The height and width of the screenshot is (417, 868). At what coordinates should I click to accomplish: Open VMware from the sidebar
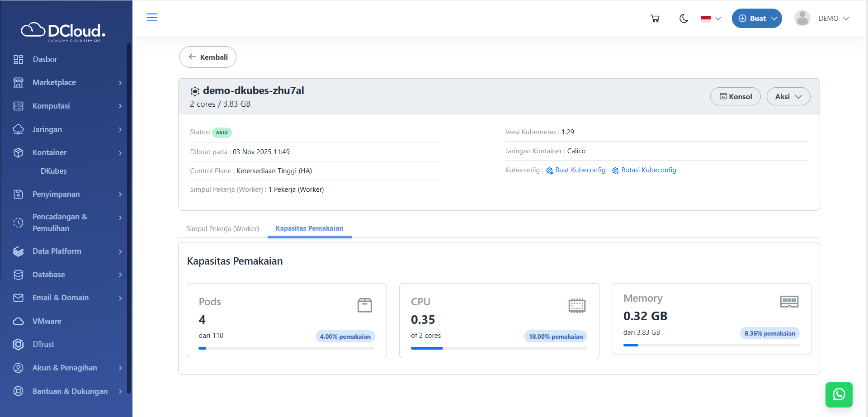tap(47, 321)
